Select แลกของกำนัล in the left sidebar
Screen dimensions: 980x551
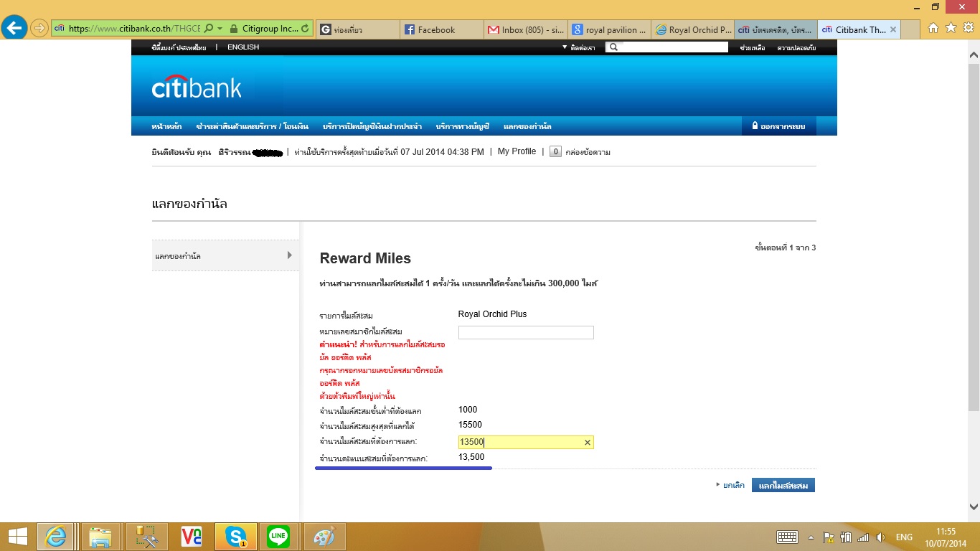(225, 255)
